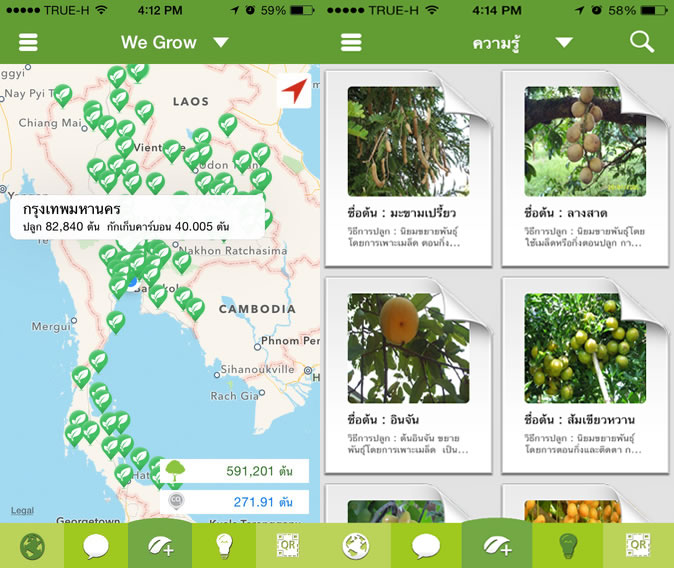Tap the Chiang Mai map label
The image size is (674, 568).
point(50,123)
